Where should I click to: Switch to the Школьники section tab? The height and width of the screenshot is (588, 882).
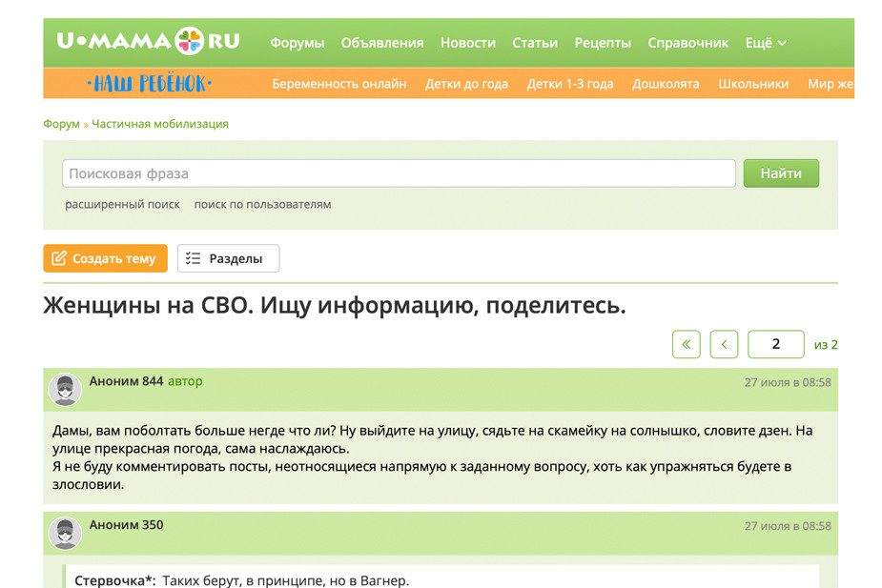[753, 83]
